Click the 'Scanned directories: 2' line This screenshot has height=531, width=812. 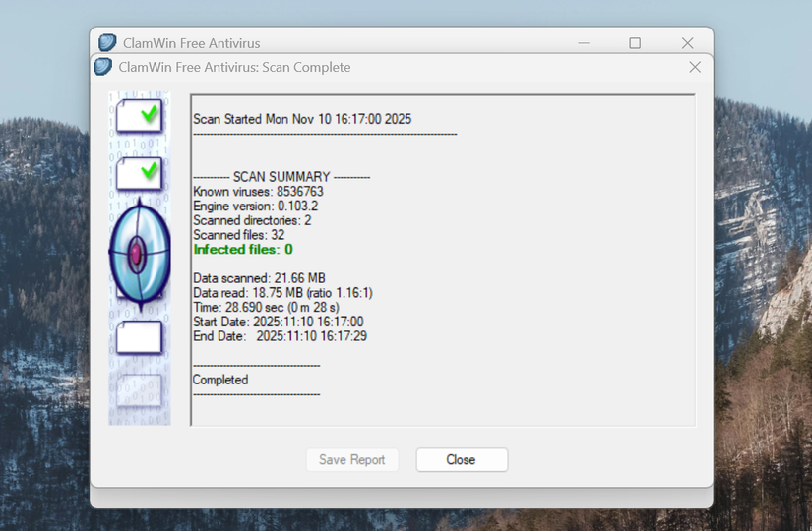[252, 220]
